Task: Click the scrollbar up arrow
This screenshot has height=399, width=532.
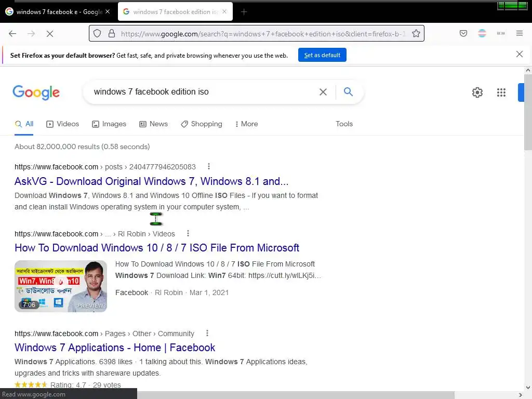Action: pyautogui.click(x=528, y=70)
